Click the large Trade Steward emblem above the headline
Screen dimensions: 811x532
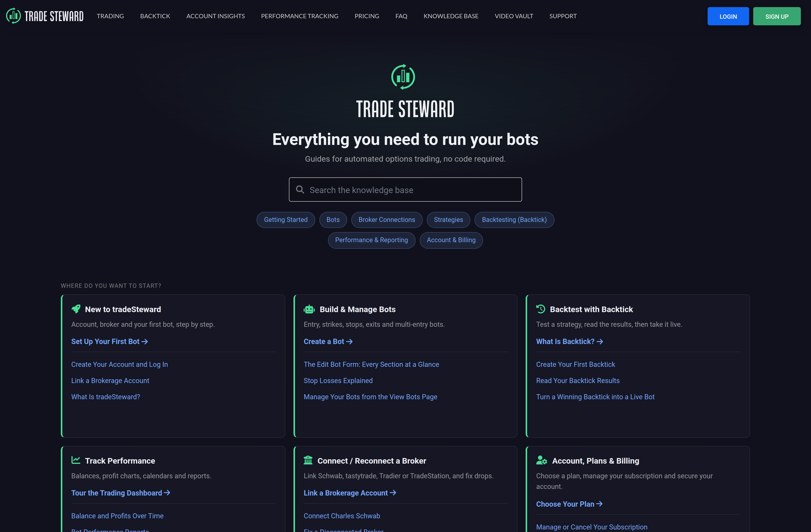(403, 77)
